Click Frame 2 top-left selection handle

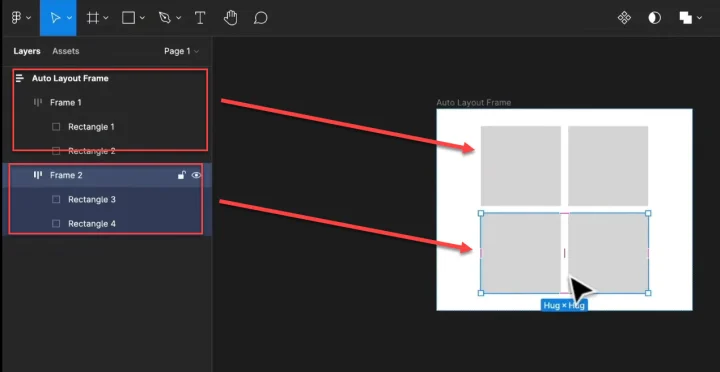(481, 213)
